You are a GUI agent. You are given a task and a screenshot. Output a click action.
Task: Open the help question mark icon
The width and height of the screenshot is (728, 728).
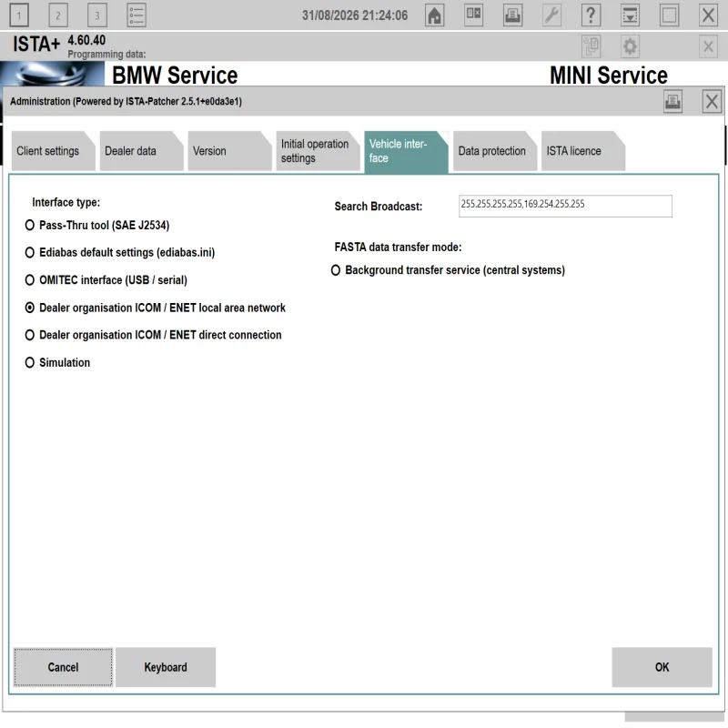591,15
